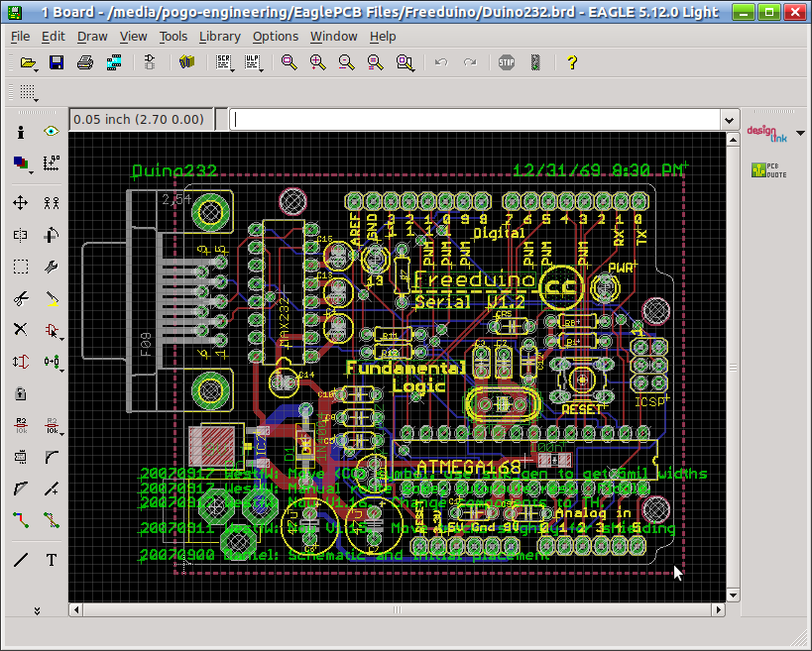
Task: Select the Cut scissors tool
Action: pyautogui.click(x=20, y=298)
